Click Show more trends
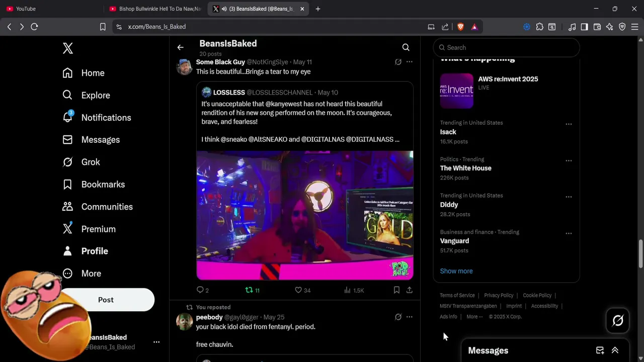Image resolution: width=644 pixels, height=362 pixels. (x=456, y=271)
